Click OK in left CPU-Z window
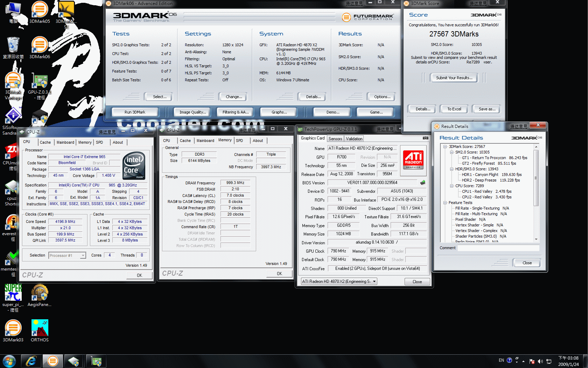The width and height of the screenshot is (588, 368). click(x=139, y=275)
